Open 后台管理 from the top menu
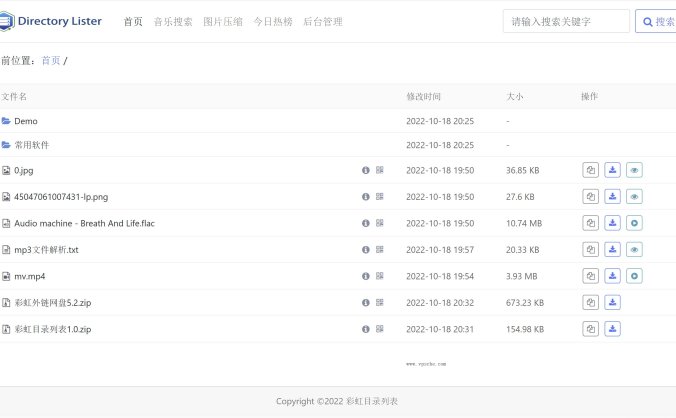Image resolution: width=676 pixels, height=418 pixels. 322,21
